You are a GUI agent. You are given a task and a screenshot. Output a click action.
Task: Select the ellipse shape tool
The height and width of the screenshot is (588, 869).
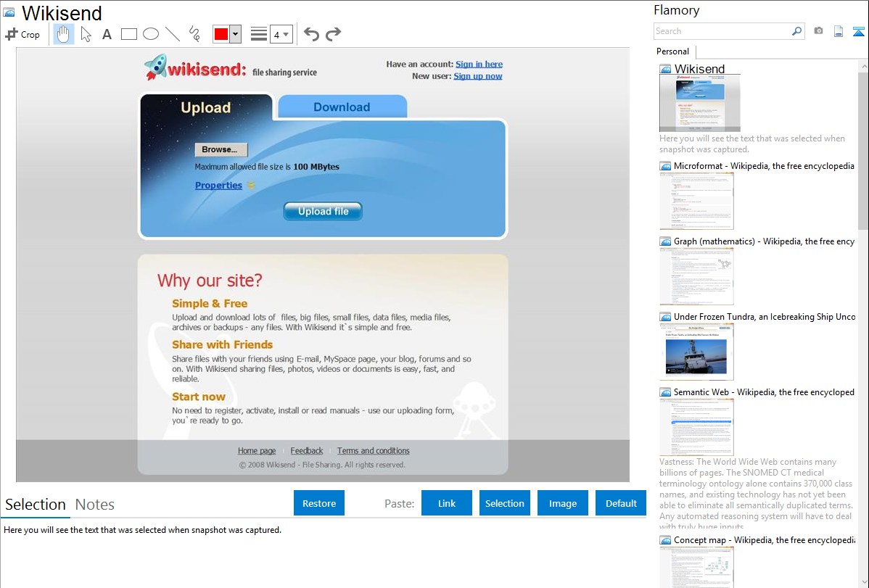pyautogui.click(x=151, y=34)
